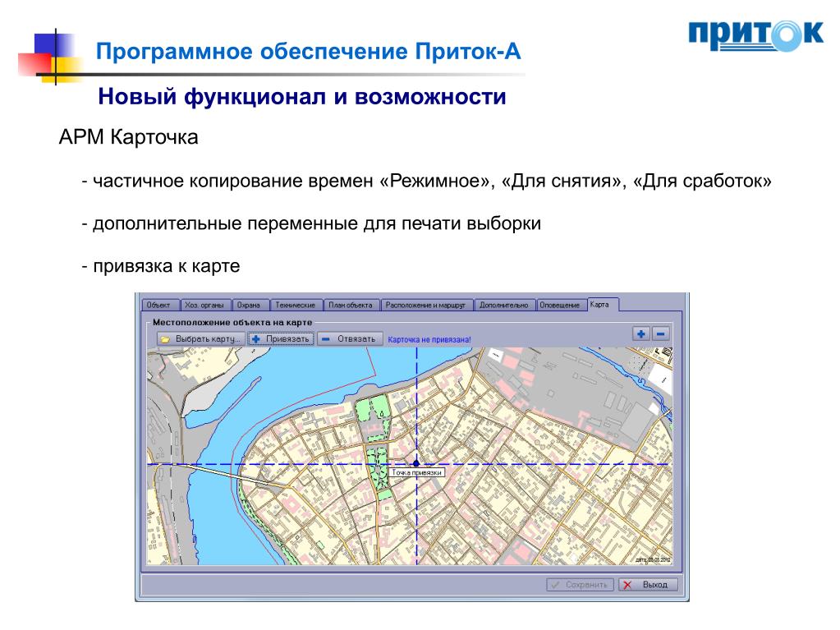
Task: Open the Оповещение tab
Action: [x=560, y=306]
